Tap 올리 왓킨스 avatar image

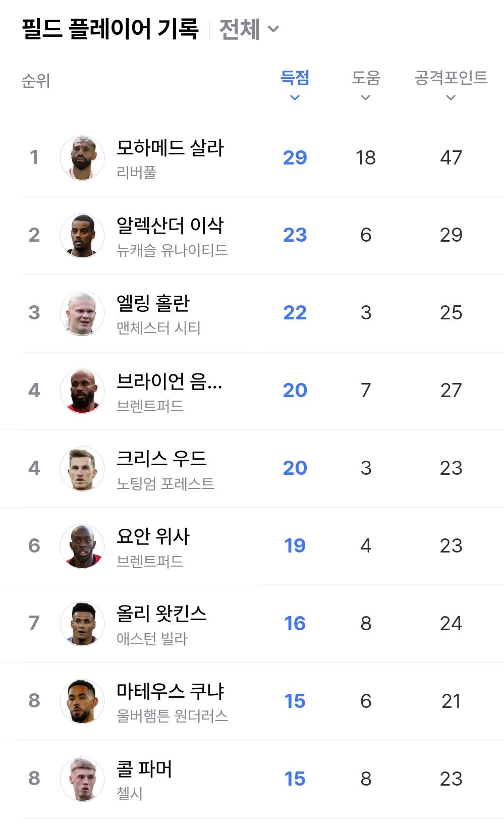coord(82,624)
